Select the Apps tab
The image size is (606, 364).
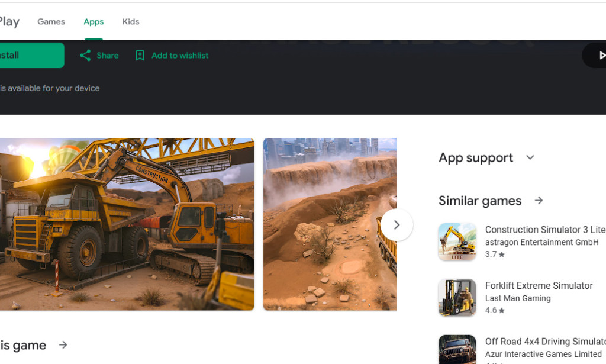tap(94, 22)
